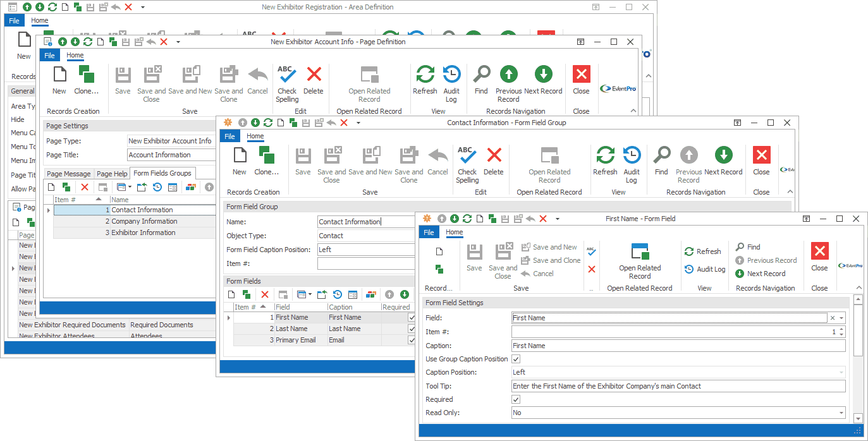Click New in Contact Information ribbon
Image resolution: width=868 pixels, height=441 pixels.
pos(240,161)
